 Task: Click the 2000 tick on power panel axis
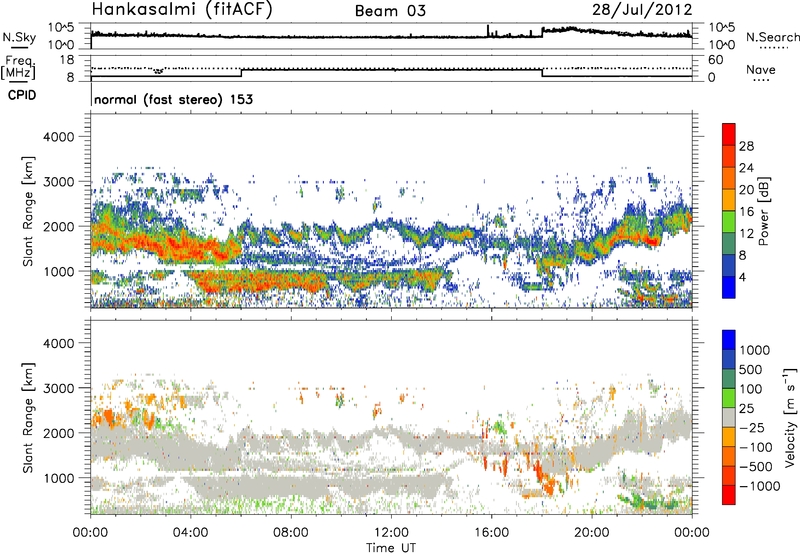click(58, 226)
